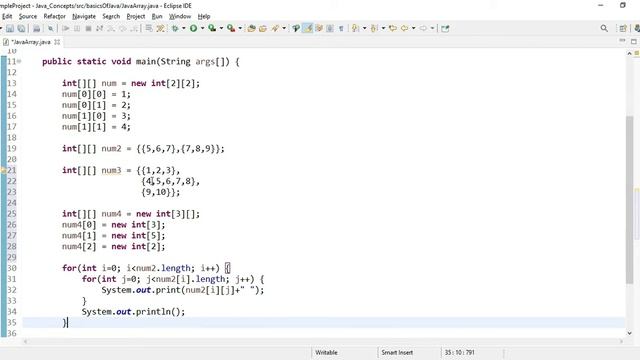Viewport: 640px width, 360px height.
Task: Click the Save All toolbar icon
Action: [x=21, y=29]
